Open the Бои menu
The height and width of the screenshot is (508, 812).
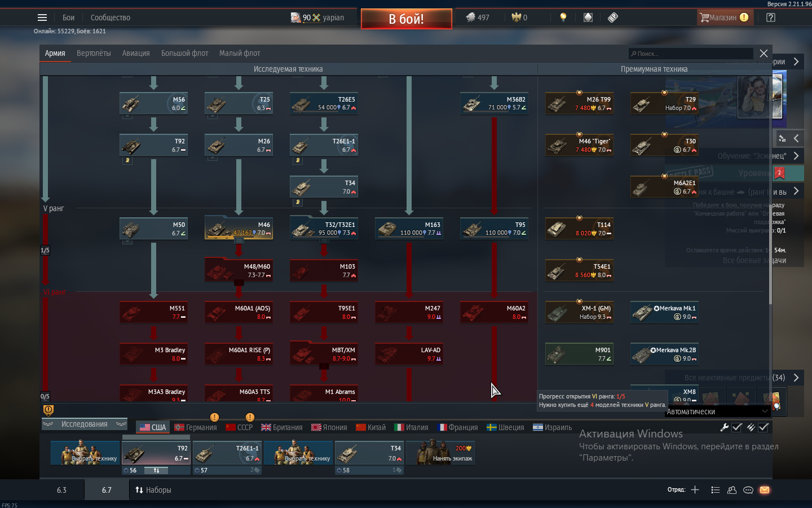coord(68,17)
